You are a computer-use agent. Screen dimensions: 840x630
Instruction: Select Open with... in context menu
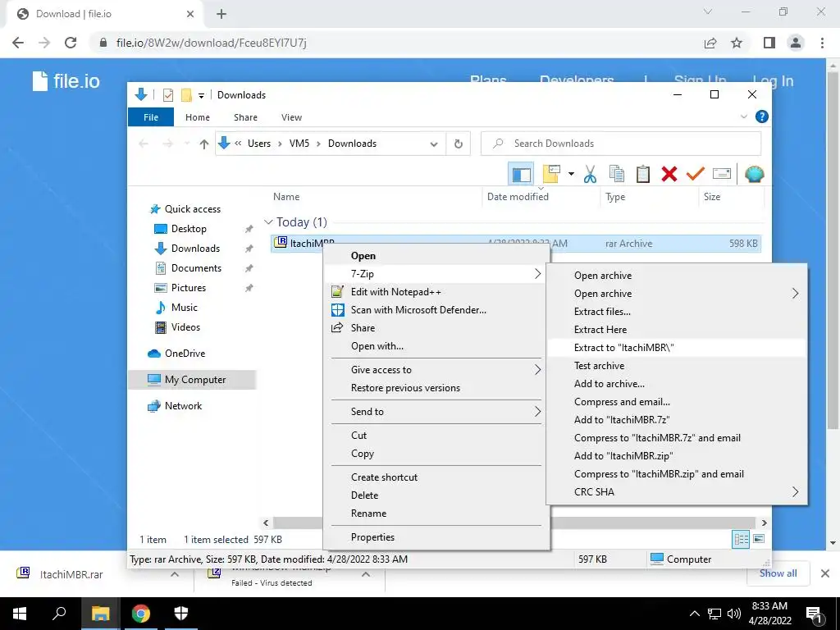click(x=435, y=346)
